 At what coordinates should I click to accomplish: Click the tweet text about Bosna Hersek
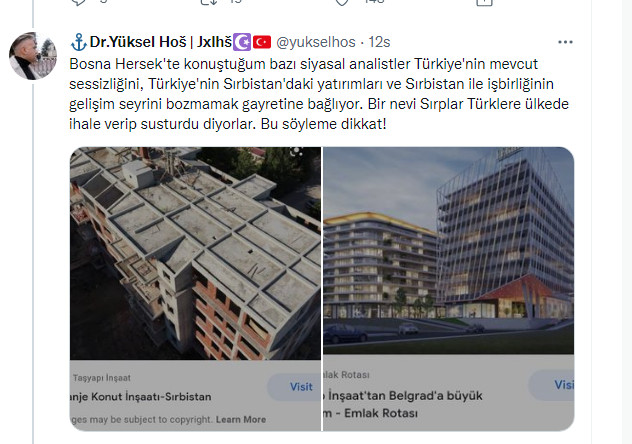tap(319, 94)
